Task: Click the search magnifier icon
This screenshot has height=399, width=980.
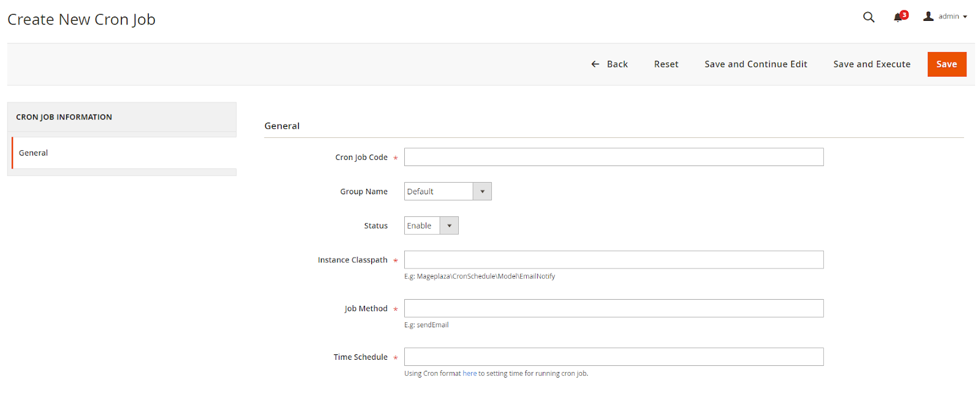Action: point(869,17)
